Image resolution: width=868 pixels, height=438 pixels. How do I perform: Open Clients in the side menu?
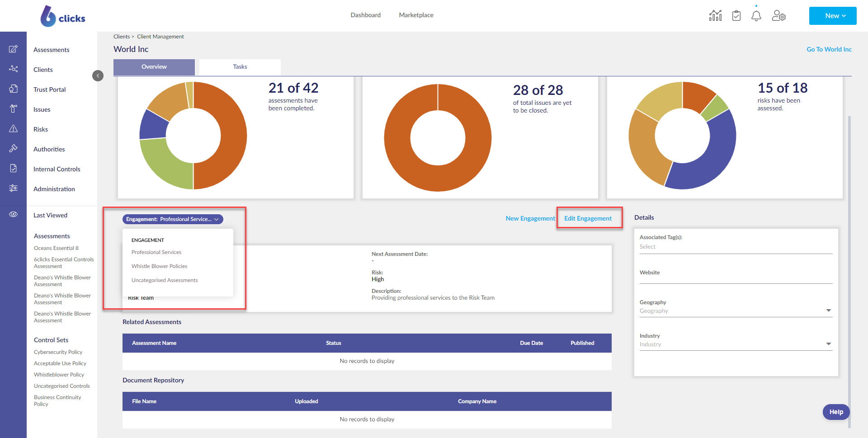[x=43, y=70]
